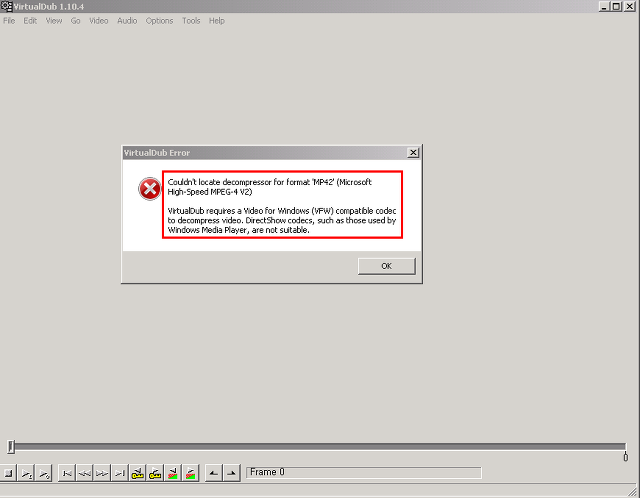The image size is (640, 498).
Task: Click the resize grip in window corner
Action: tap(634, 491)
